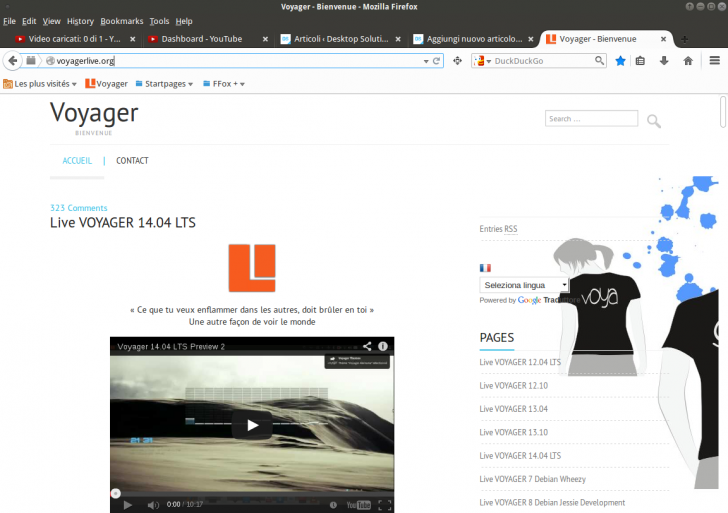Click the video progress bar scrubber
This screenshot has height=513, width=728.
click(116, 493)
